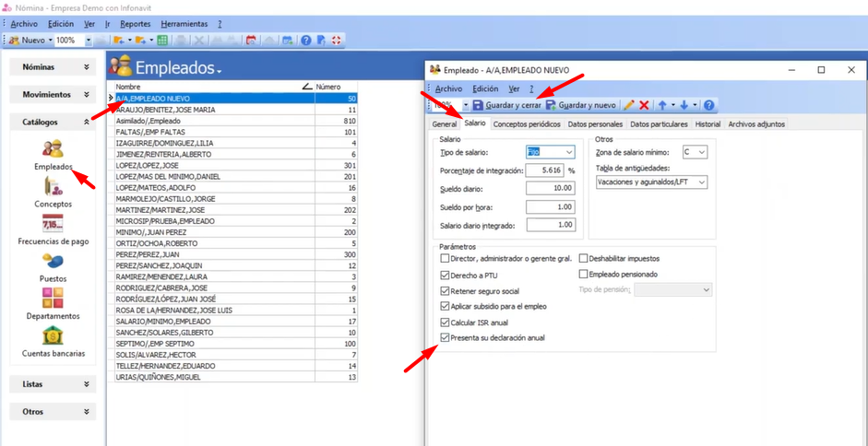Image resolution: width=868 pixels, height=446 pixels.
Task: Open Cuentas bancarias catalog icon
Action: [x=53, y=335]
